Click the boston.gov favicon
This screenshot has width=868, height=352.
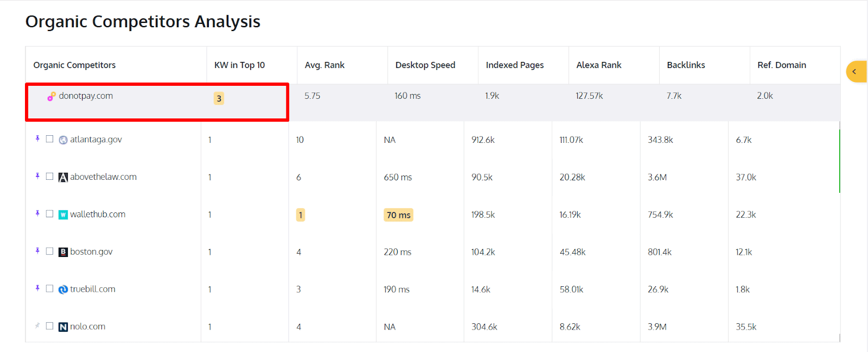[63, 252]
